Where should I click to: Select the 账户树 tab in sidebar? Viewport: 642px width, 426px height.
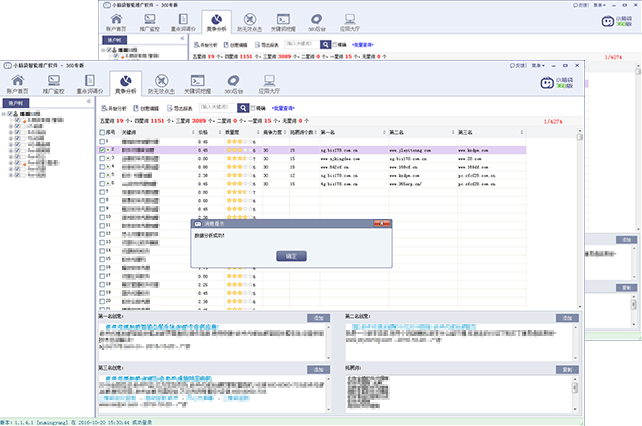[17, 102]
